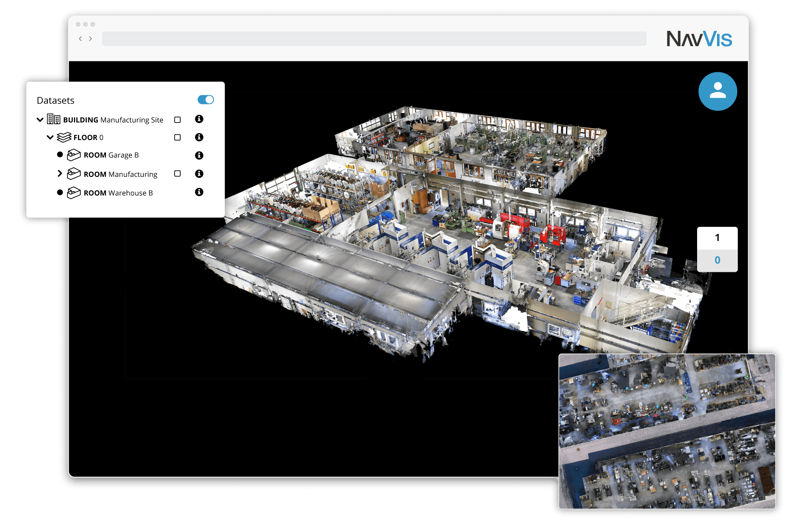Image resolution: width=812 pixels, height=532 pixels.
Task: Open info for ROOM Garage B
Action: pyautogui.click(x=199, y=155)
